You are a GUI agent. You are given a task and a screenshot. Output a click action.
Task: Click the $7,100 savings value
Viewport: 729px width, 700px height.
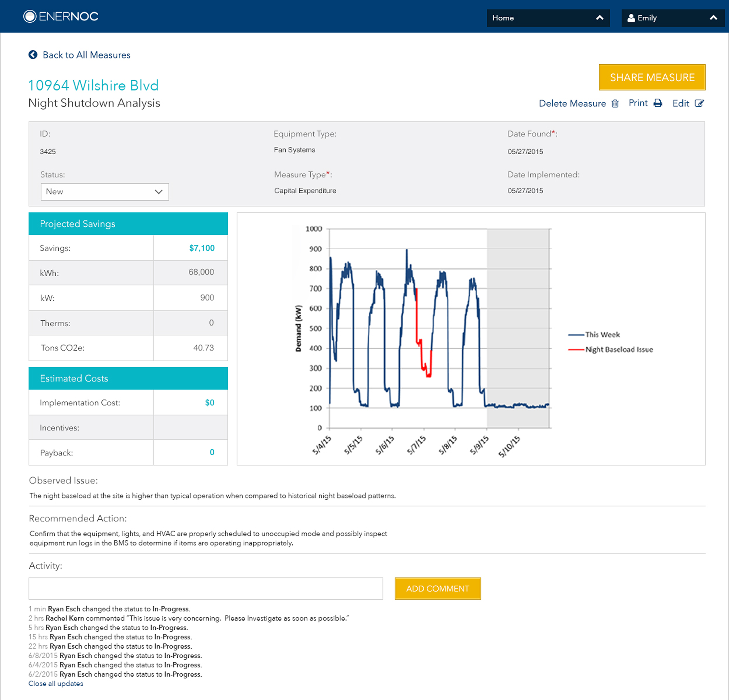coord(201,248)
